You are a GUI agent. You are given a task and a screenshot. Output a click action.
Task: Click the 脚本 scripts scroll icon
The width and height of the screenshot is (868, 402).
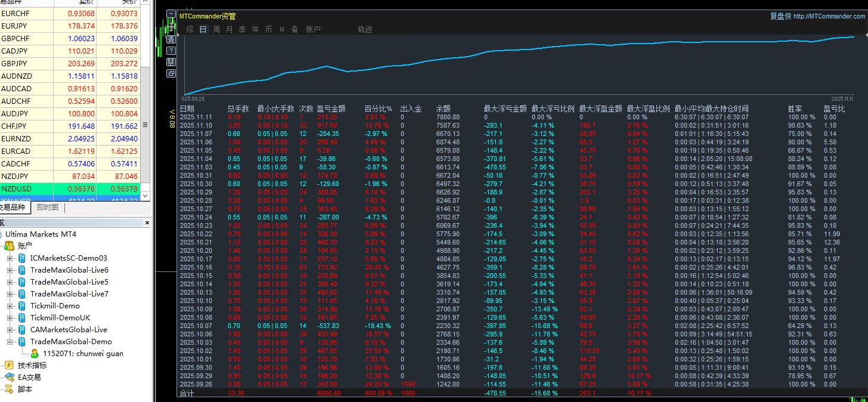coord(9,389)
